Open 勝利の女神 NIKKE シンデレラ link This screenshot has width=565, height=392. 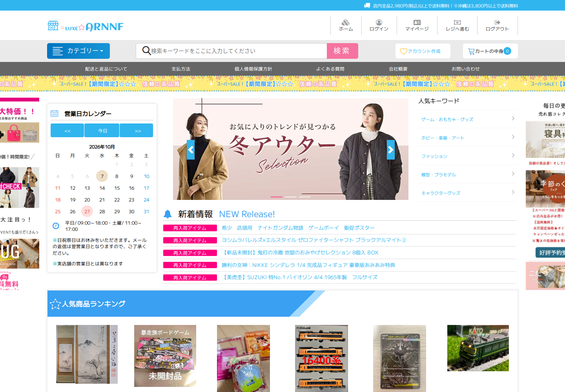[x=308, y=265]
